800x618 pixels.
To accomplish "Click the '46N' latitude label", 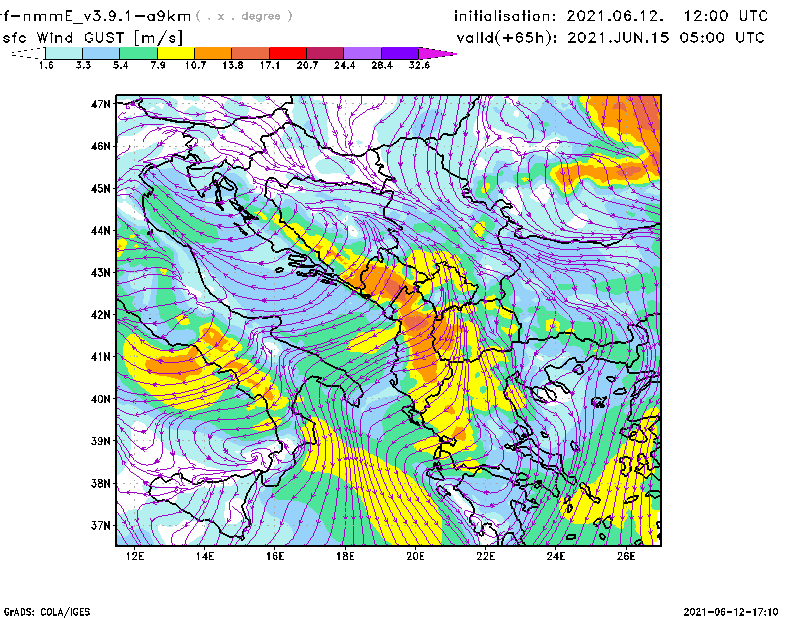I will [101, 146].
